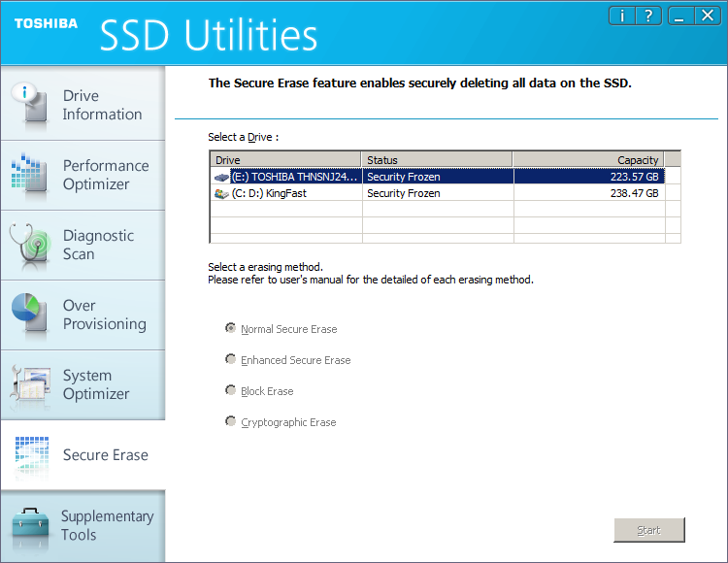Switch to the Performance Optimizer tab
Image resolution: width=728 pixels, height=563 pixels.
pos(106,175)
